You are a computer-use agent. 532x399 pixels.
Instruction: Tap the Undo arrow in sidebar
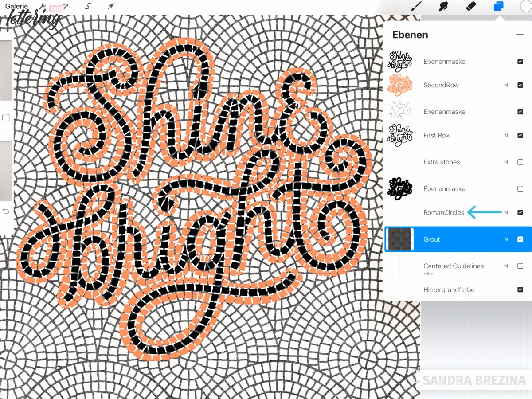[x=6, y=211]
